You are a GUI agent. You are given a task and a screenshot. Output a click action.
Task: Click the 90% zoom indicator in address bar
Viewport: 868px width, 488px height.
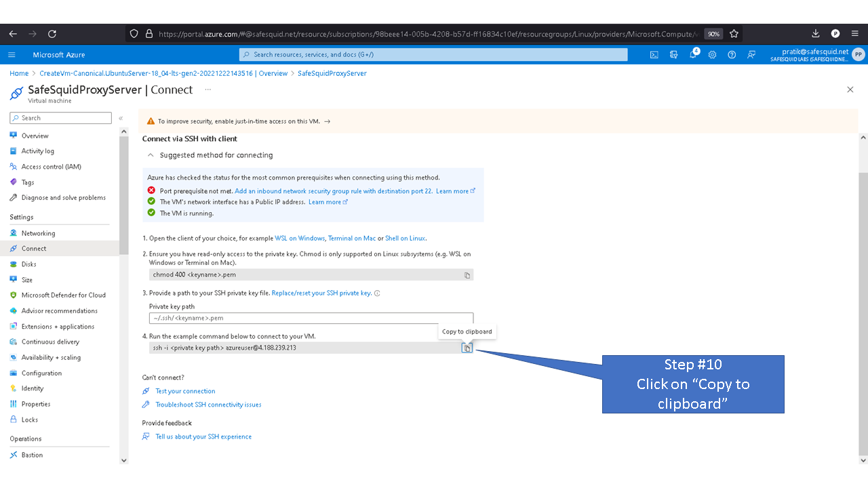713,33
